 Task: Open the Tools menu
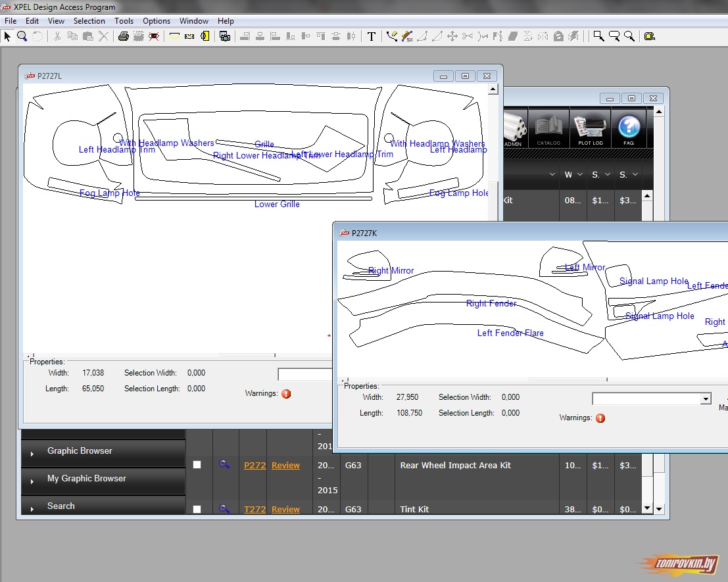124,21
